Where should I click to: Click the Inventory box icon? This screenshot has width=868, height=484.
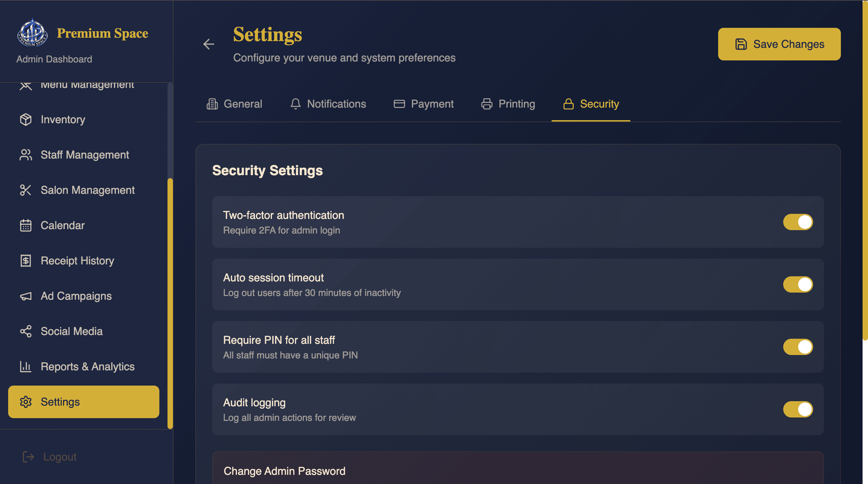coord(26,119)
